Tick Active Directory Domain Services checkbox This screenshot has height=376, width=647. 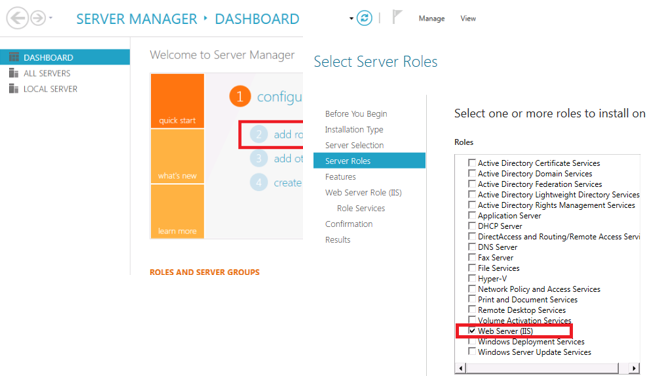pos(472,173)
